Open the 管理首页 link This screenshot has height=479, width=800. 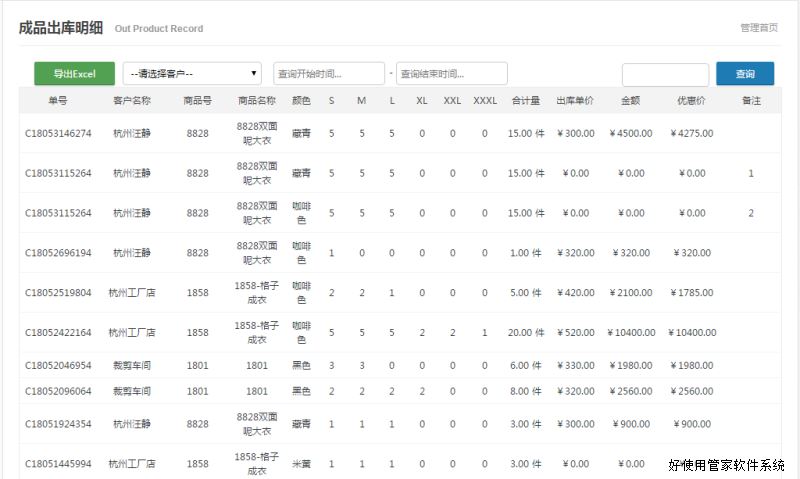tap(759, 27)
